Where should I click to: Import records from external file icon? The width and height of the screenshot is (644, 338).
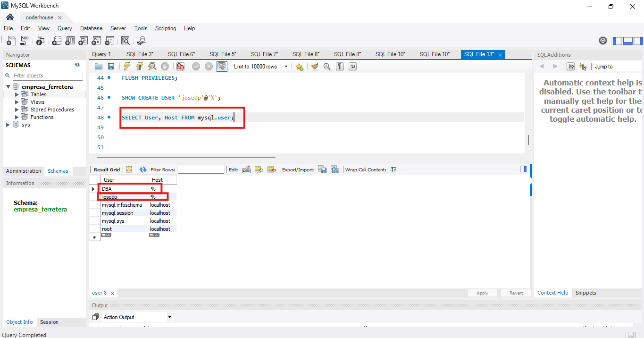(335, 169)
